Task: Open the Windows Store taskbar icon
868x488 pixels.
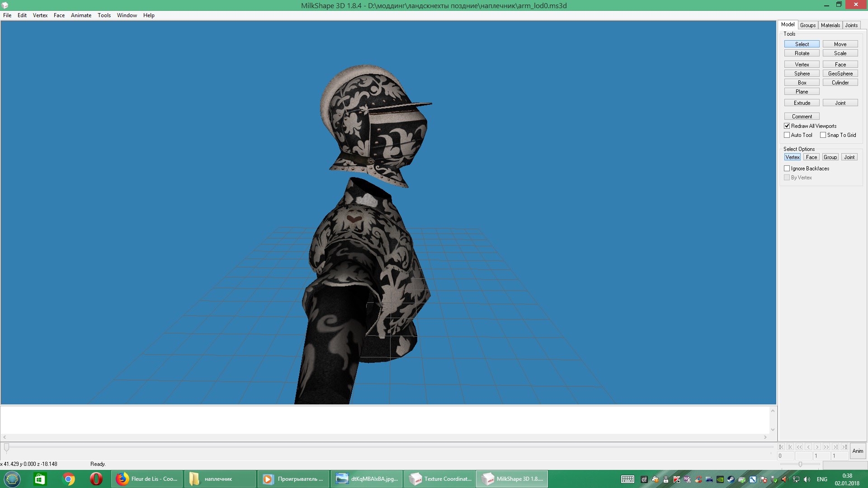Action: (40, 479)
